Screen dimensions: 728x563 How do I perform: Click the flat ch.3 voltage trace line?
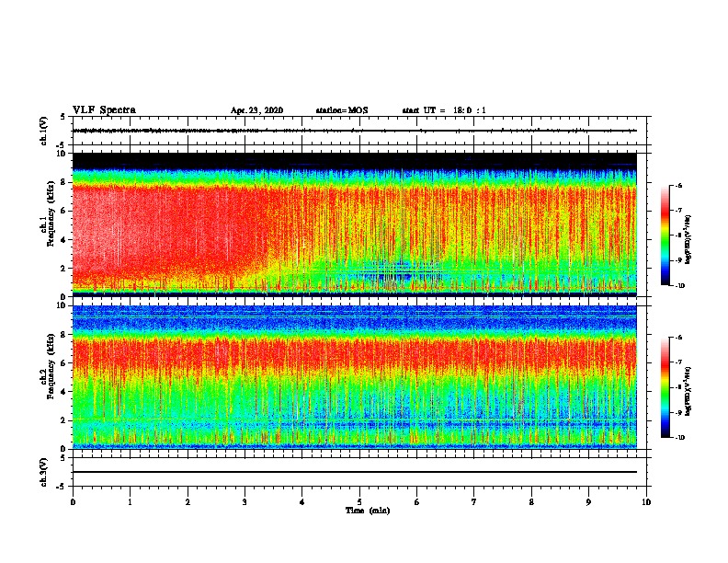[355, 472]
